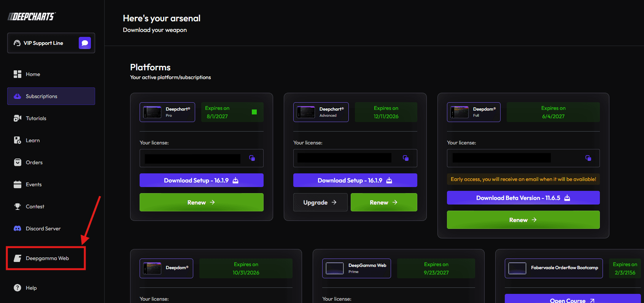The image size is (644, 303).
Task: Open the Events page
Action: pos(51,184)
